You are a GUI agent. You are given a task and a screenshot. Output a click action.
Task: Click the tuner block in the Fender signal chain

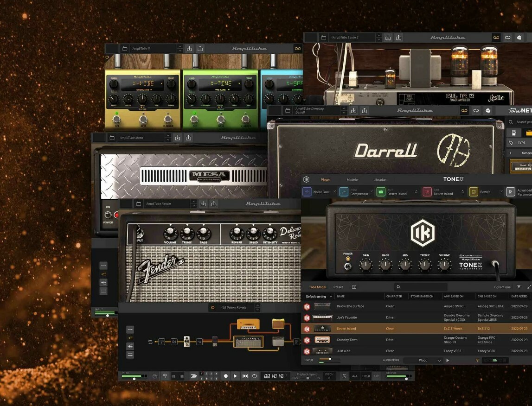tap(162, 342)
